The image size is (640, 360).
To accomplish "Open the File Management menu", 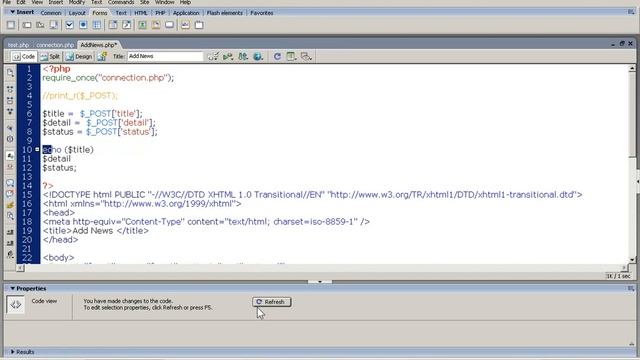I will (243, 56).
